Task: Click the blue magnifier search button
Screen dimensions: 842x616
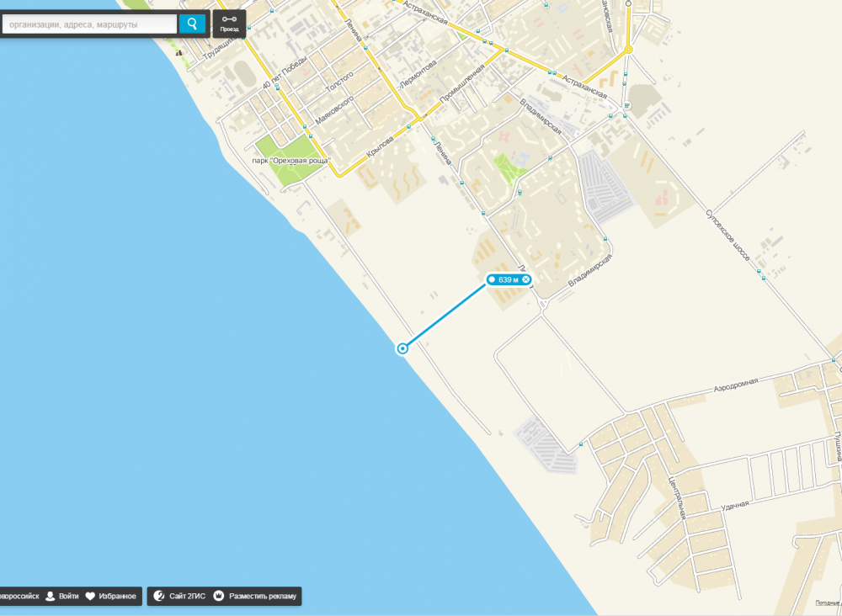Action: pyautogui.click(x=192, y=24)
